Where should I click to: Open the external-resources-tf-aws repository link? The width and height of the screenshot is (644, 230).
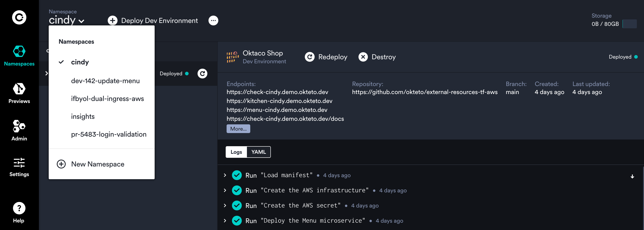click(x=425, y=92)
